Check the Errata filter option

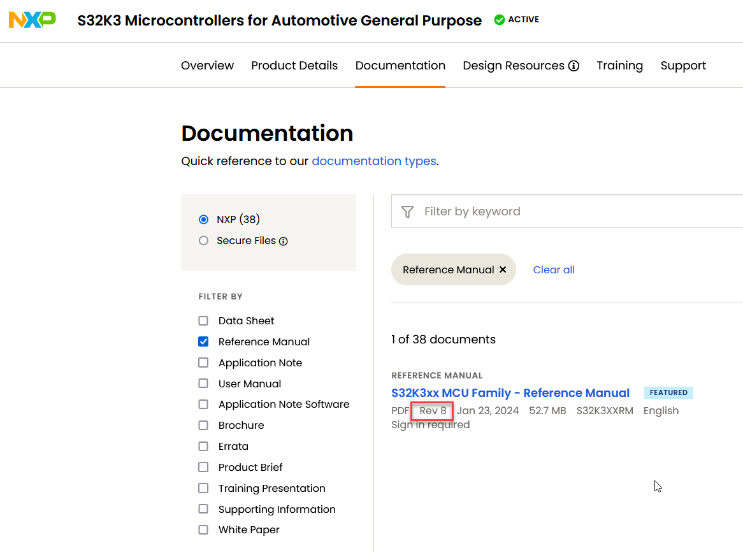pos(203,446)
